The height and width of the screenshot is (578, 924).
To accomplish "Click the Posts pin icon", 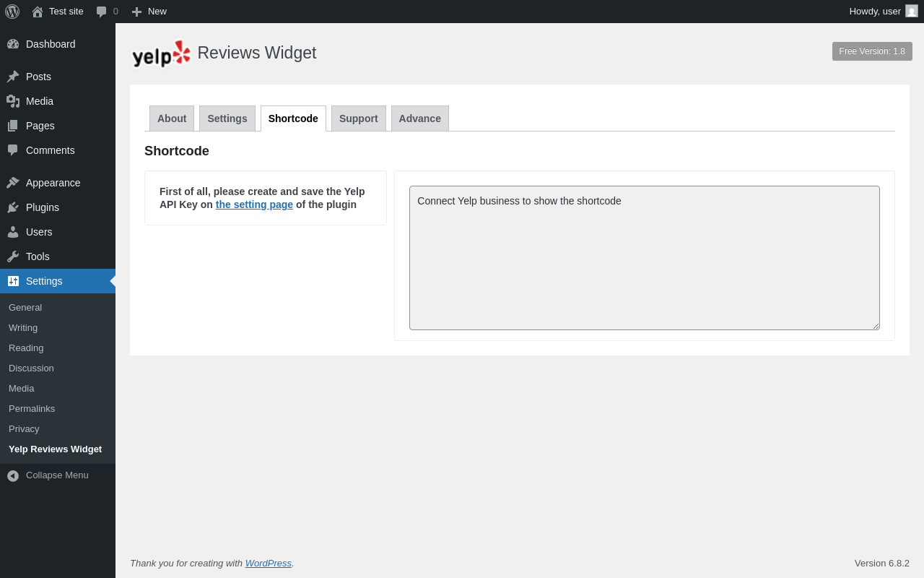I will click(13, 77).
